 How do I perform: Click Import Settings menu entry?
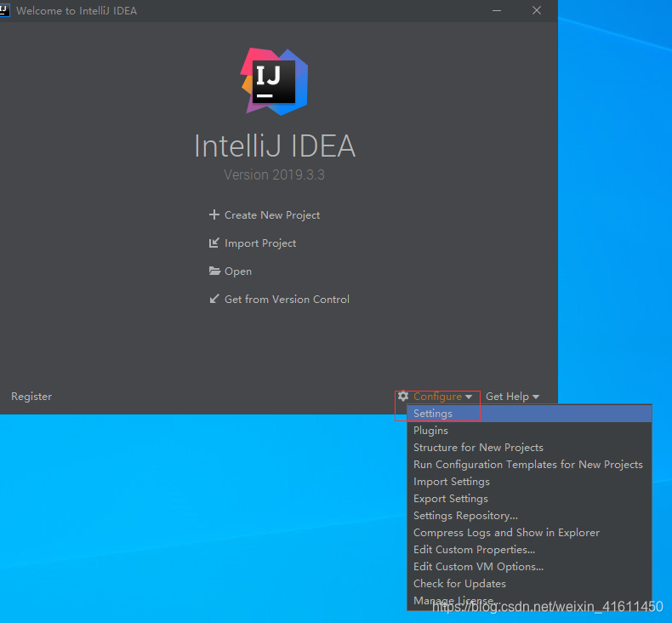[x=529, y=482]
